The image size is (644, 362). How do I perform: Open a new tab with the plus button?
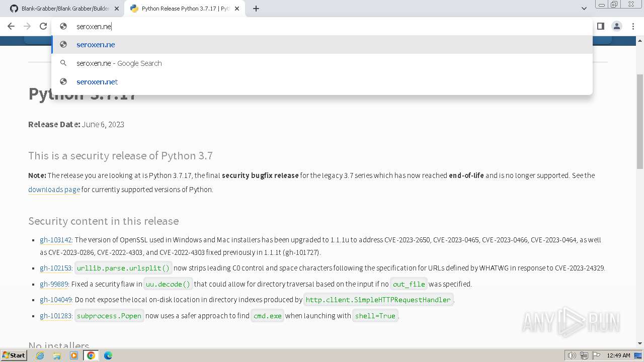click(x=256, y=9)
